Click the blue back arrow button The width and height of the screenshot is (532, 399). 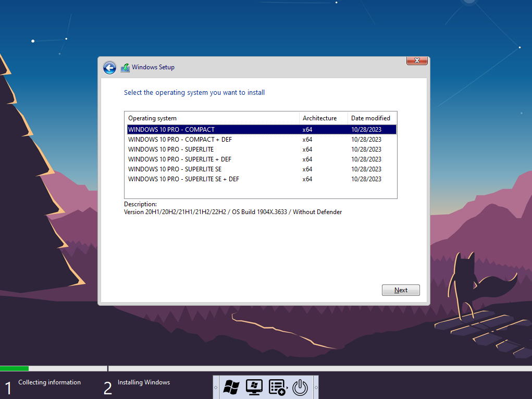pyautogui.click(x=109, y=68)
